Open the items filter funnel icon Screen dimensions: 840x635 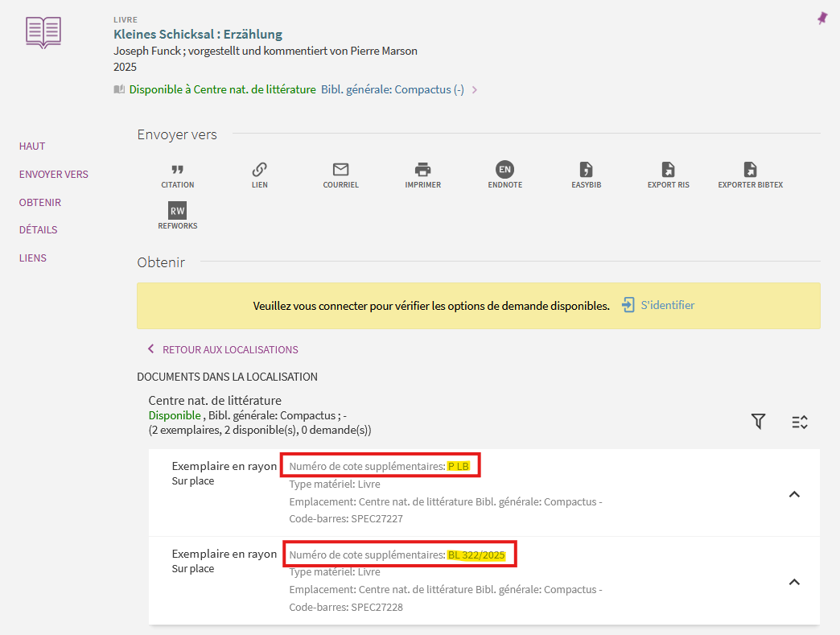pyautogui.click(x=758, y=421)
